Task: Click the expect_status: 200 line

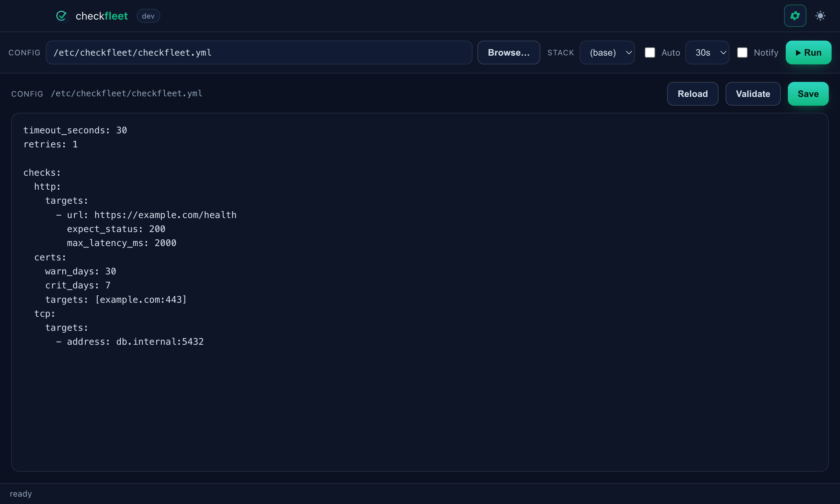Action: 116,229
